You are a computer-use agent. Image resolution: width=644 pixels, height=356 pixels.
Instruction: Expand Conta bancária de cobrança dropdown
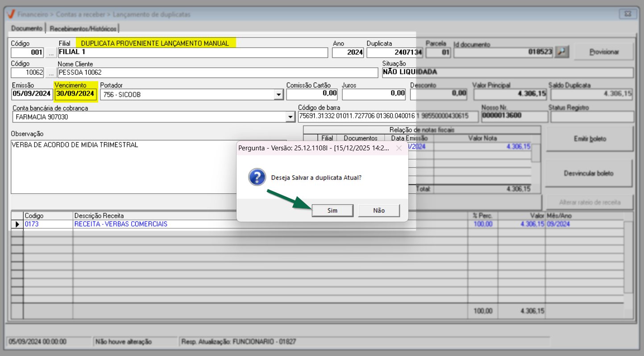pos(290,117)
